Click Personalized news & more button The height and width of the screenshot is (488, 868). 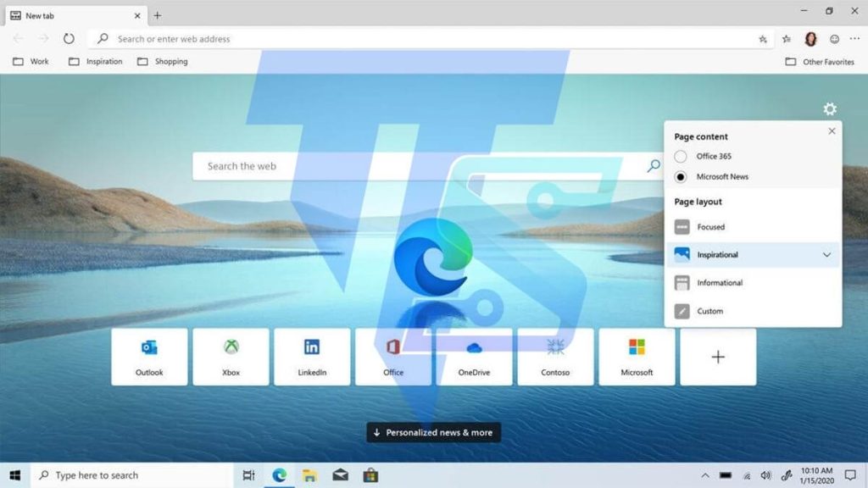pyautogui.click(x=433, y=433)
